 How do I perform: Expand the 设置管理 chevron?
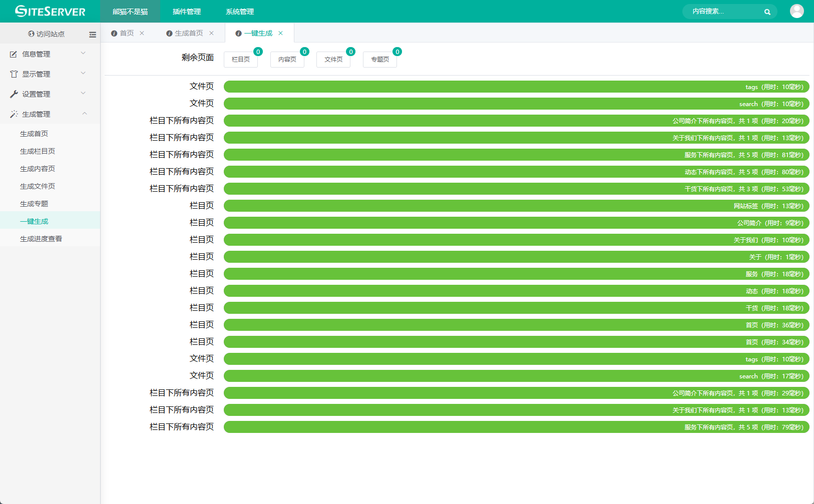point(83,93)
